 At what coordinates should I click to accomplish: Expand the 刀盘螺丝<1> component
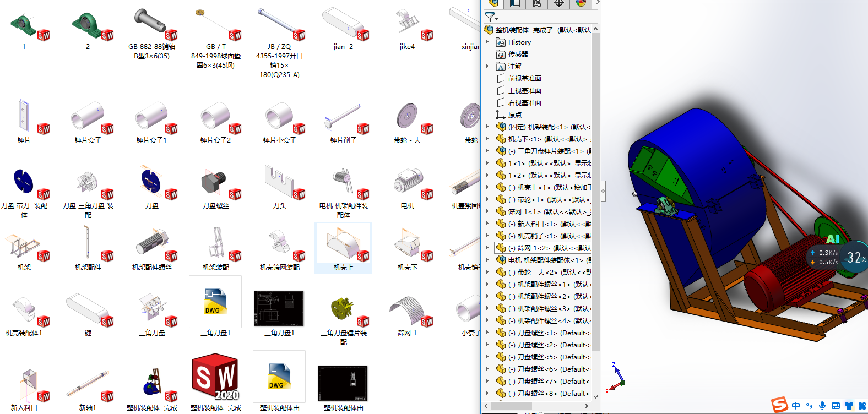pos(487,333)
